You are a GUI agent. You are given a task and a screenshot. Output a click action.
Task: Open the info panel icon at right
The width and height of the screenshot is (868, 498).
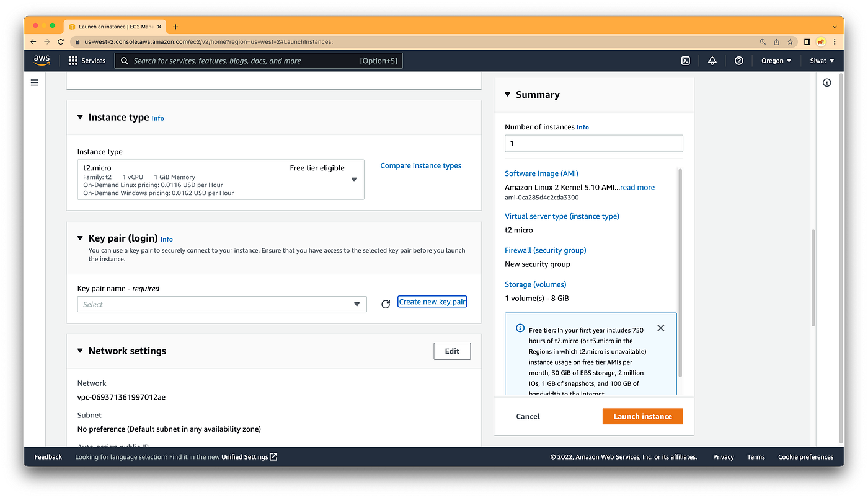827,82
